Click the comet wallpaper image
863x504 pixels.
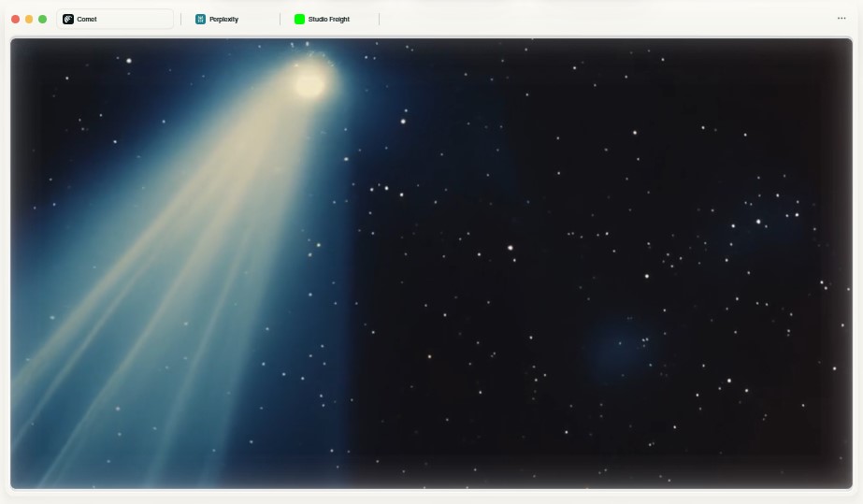click(432, 263)
